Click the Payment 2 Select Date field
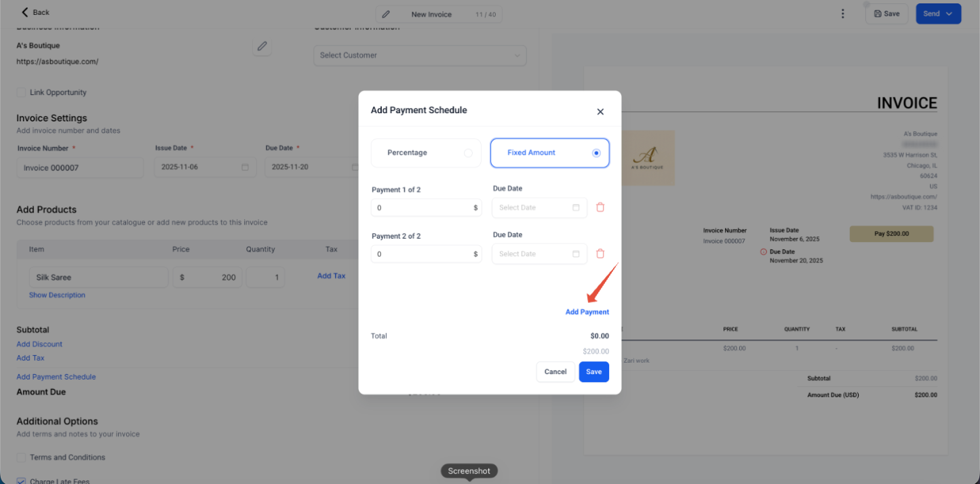This screenshot has width=980, height=484. (x=539, y=254)
